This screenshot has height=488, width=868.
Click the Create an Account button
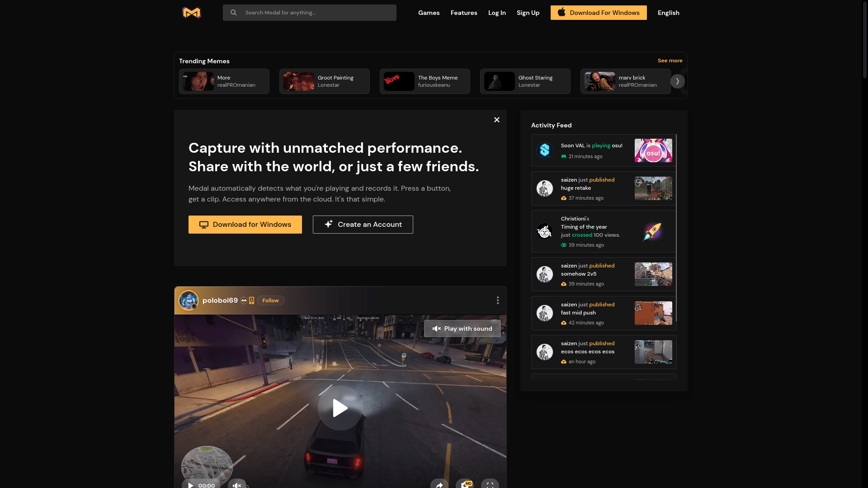pyautogui.click(x=363, y=225)
